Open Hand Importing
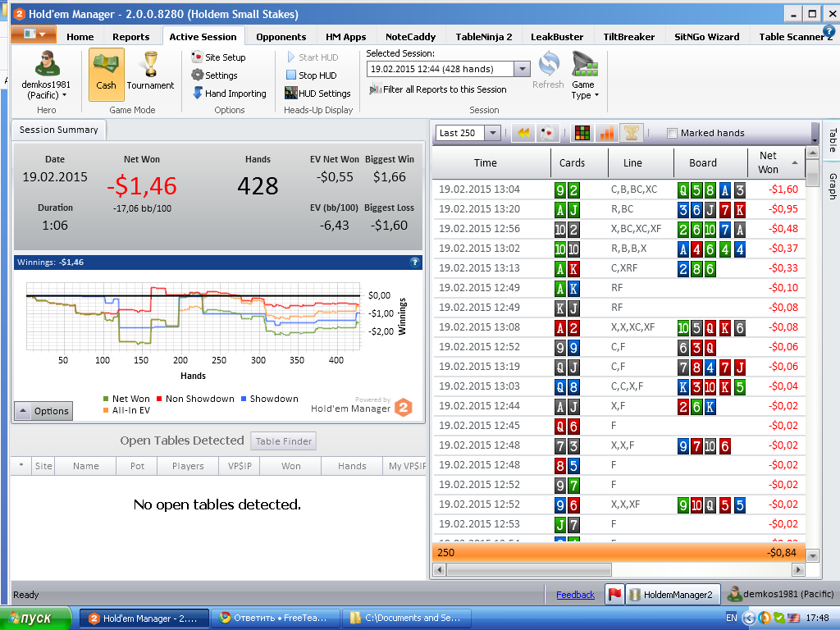The height and width of the screenshot is (630, 840). pyautogui.click(x=230, y=94)
